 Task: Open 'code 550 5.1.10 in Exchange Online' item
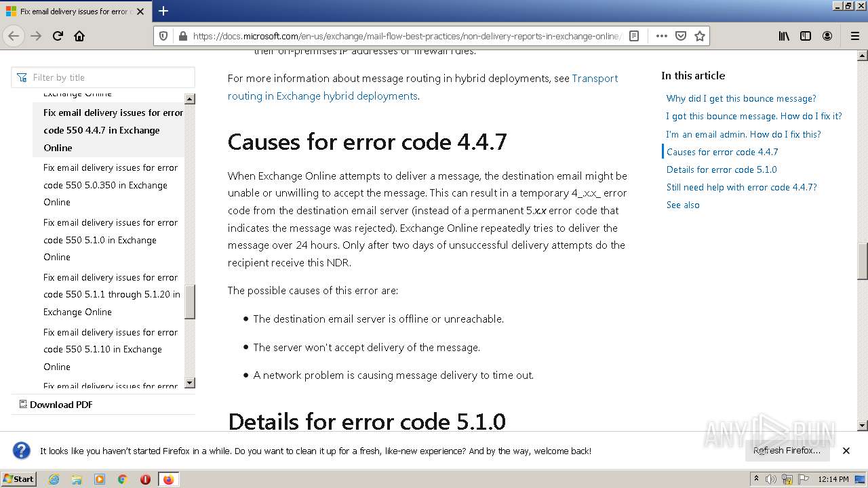tap(111, 350)
